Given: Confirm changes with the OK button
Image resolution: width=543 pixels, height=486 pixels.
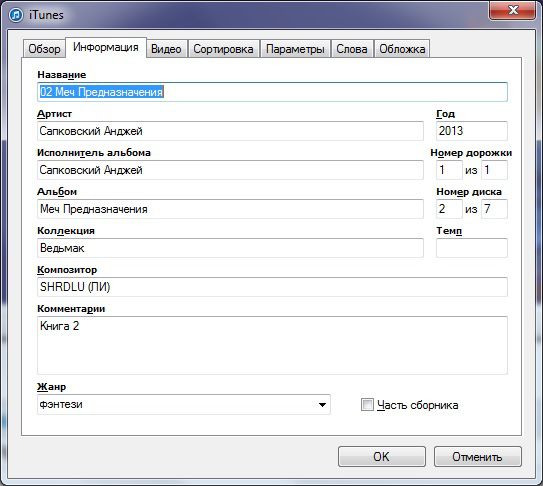Looking at the screenshot, I should [382, 457].
